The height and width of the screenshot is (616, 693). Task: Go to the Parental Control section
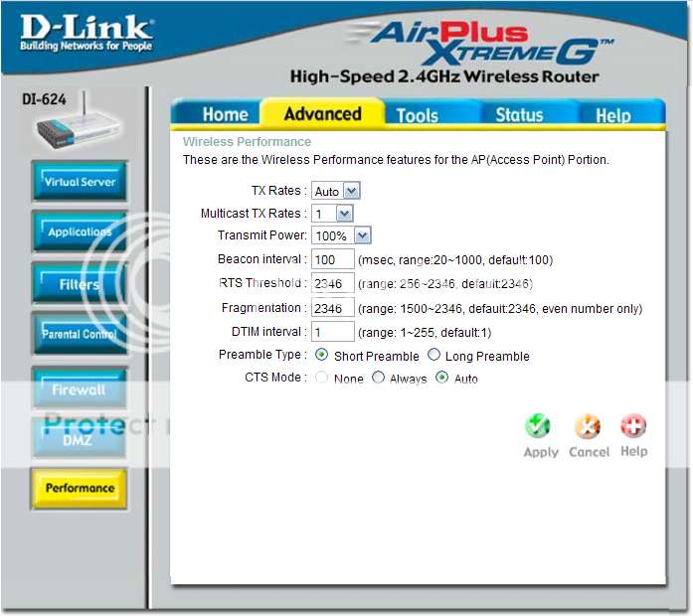coord(80,335)
